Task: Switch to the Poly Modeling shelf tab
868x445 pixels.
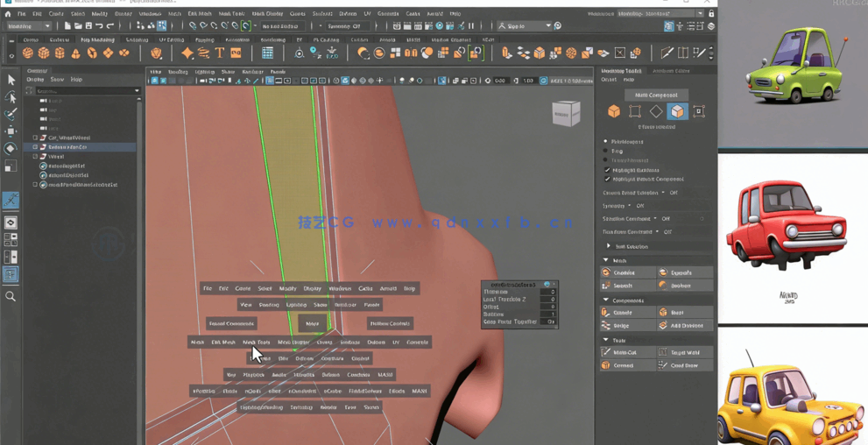Action: [x=97, y=39]
